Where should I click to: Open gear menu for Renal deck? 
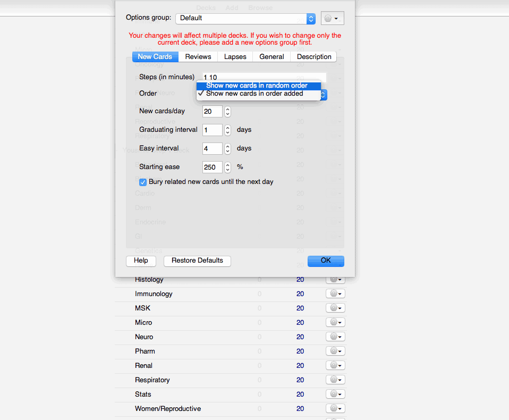(x=335, y=365)
